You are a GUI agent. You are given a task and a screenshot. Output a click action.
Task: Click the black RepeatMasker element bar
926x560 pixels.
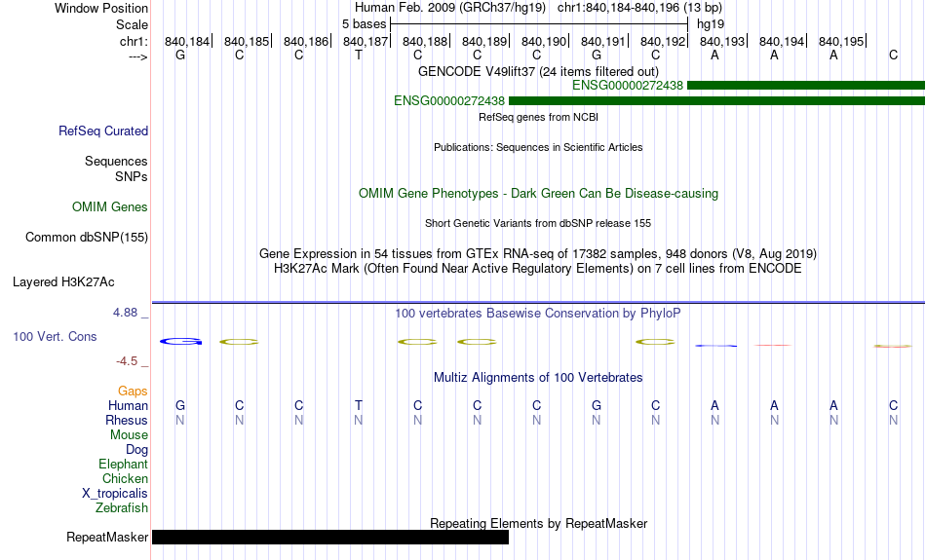coord(330,537)
